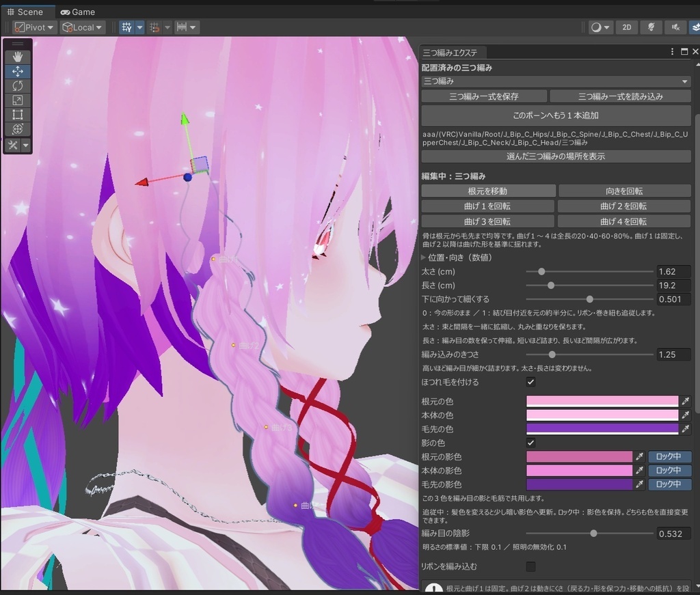The height and width of the screenshot is (595, 700).
Task: Toggle ロック中 for 本体の影色
Action: (669, 471)
